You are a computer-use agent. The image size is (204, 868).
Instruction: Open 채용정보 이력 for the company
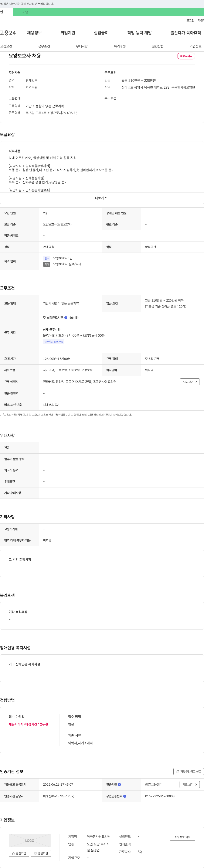coord(183,837)
